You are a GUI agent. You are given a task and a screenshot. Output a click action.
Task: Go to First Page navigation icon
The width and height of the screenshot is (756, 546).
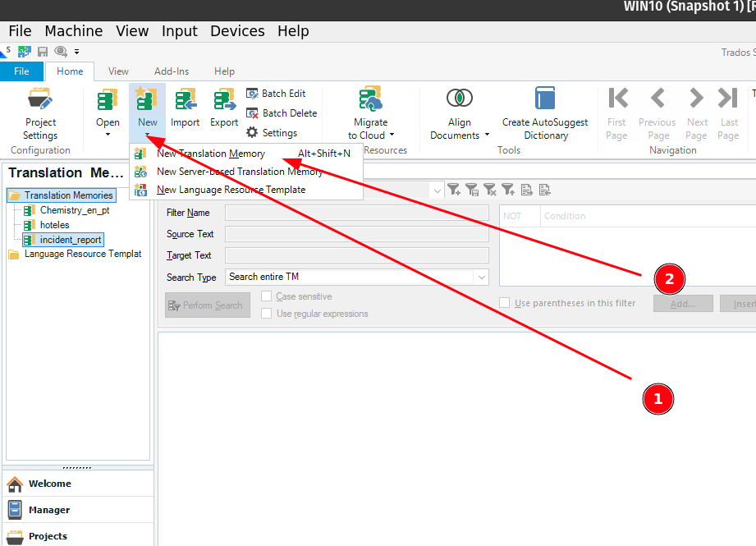617,98
